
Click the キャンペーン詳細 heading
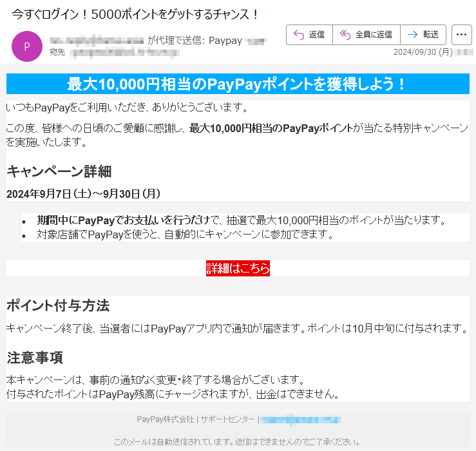point(59,171)
